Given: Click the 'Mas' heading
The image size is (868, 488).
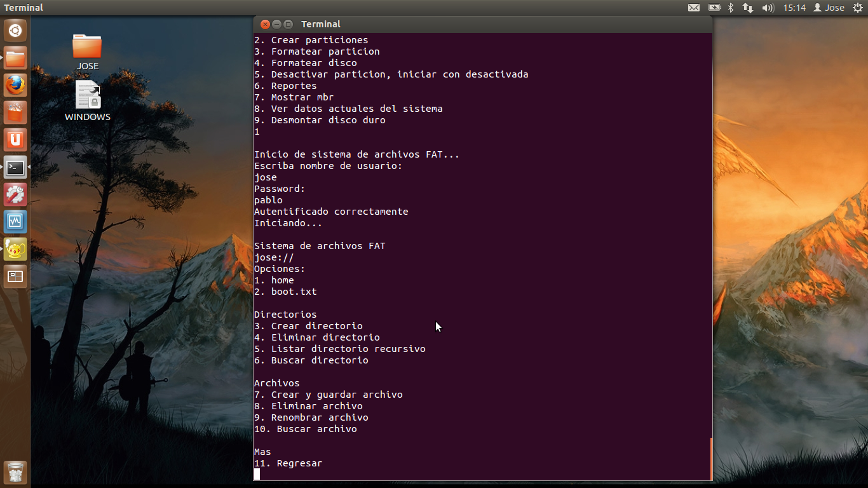Looking at the screenshot, I should coord(262,452).
